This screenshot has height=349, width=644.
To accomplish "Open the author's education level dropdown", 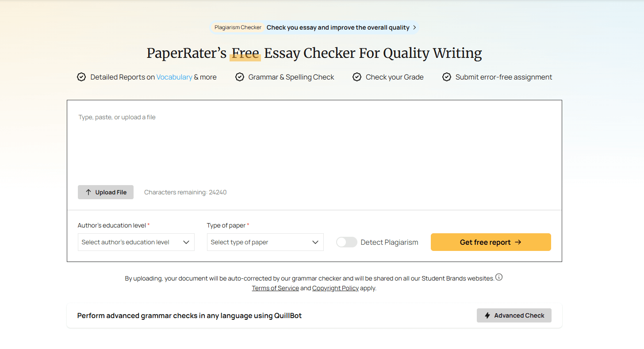I will click(136, 242).
